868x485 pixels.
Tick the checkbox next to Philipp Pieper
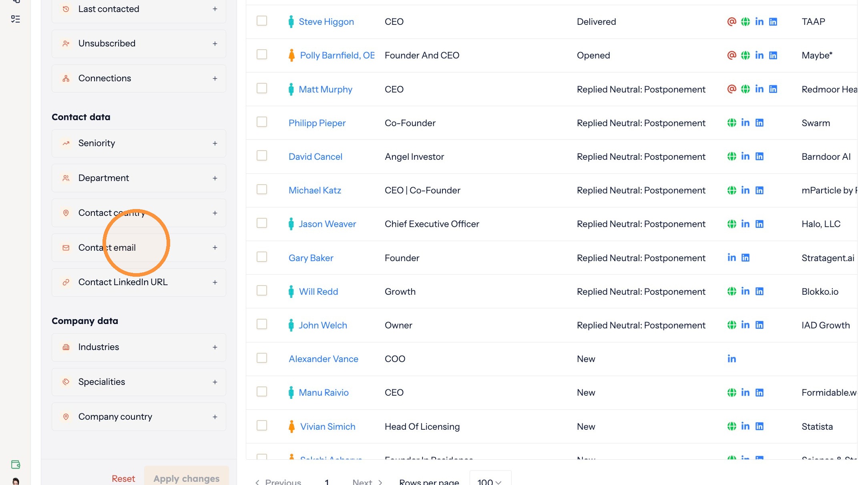[262, 122]
